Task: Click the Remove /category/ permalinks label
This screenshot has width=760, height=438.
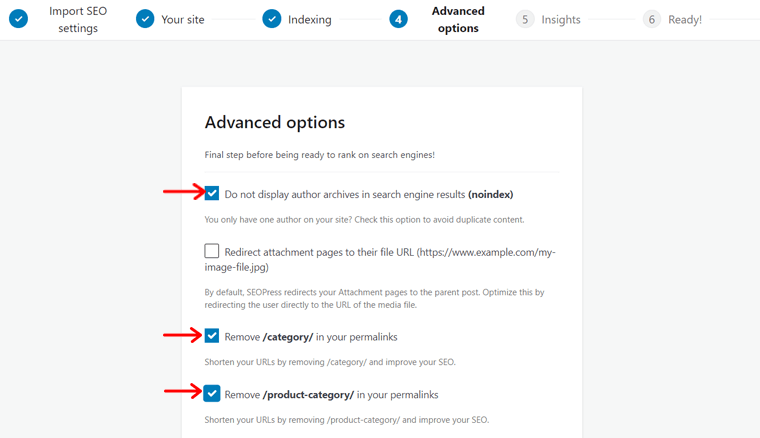Action: [x=311, y=337]
